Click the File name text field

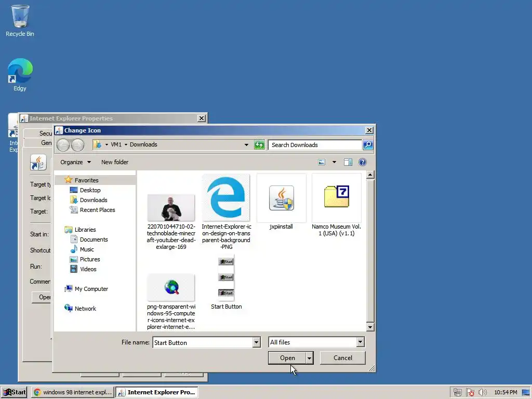point(203,342)
